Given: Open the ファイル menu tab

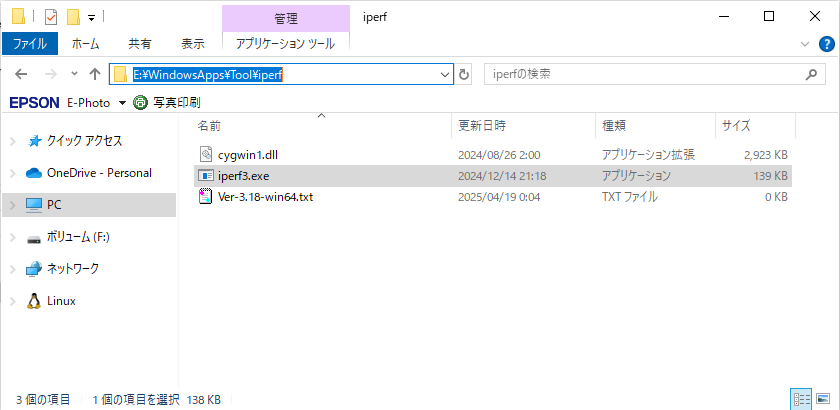Looking at the screenshot, I should pos(29,44).
